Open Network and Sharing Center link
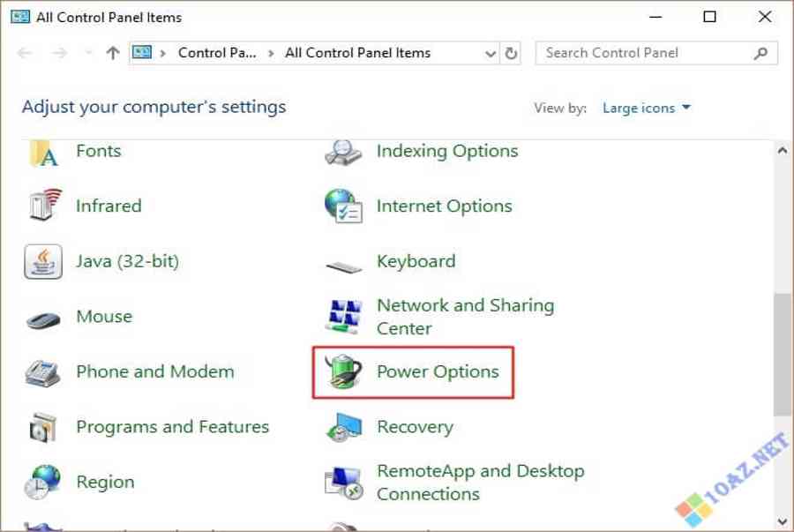 [x=466, y=317]
